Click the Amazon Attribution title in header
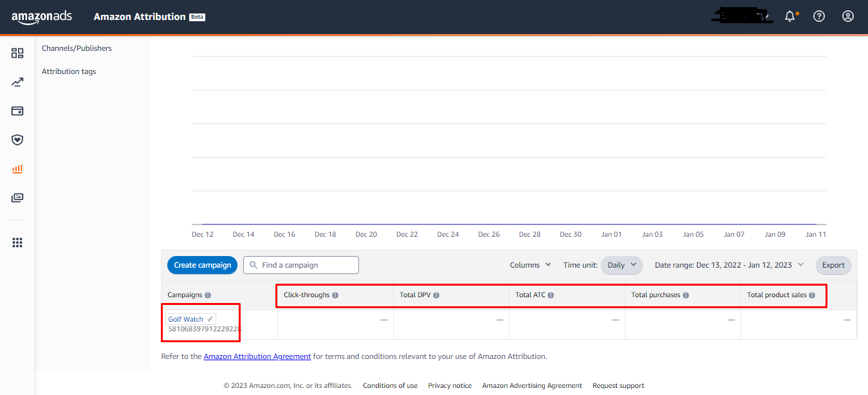This screenshot has height=395, width=868. tap(140, 17)
